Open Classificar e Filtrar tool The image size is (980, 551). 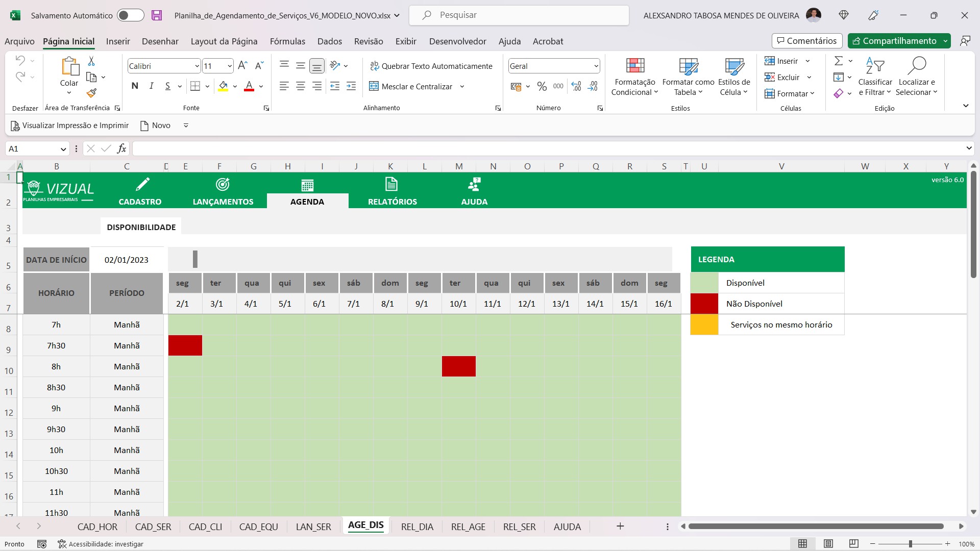(x=875, y=76)
